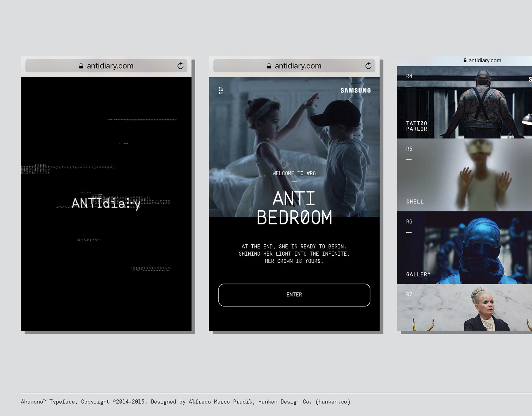The image size is (532, 416).
Task: Click the ANTI BEDROOM heading
Action: 294,208
